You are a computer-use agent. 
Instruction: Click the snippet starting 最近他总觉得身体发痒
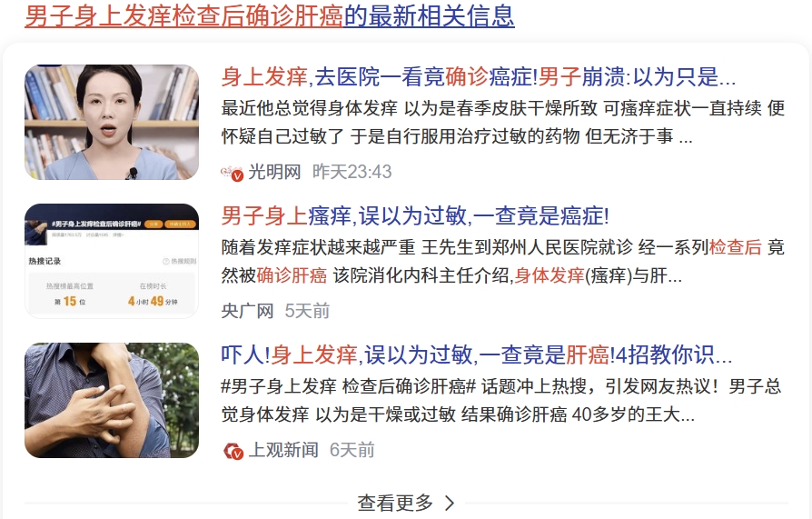click(503, 123)
